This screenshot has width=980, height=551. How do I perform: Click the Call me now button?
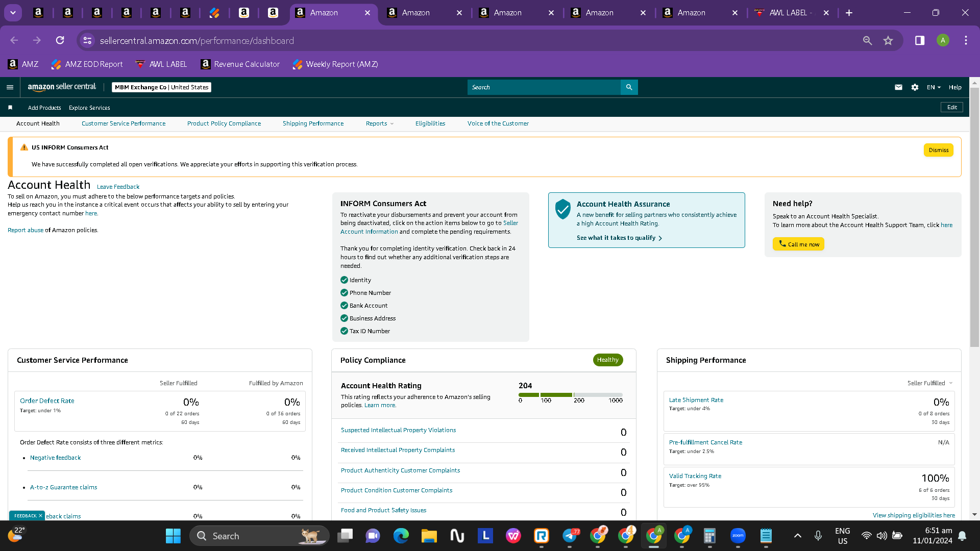point(798,244)
